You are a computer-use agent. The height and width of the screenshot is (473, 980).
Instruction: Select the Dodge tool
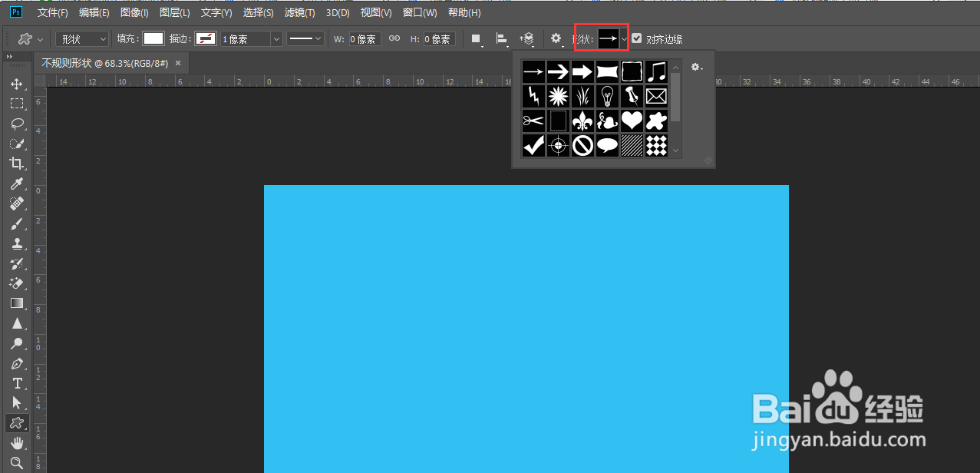pyautogui.click(x=17, y=343)
